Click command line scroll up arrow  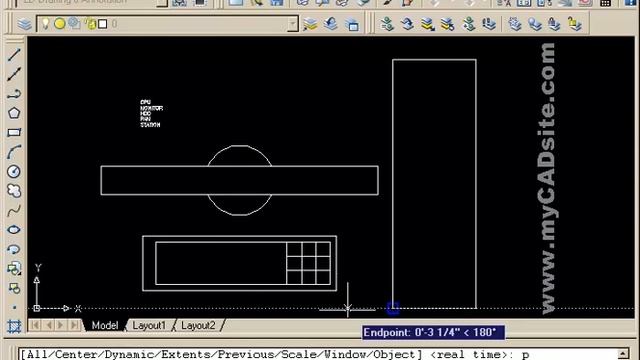(x=623, y=354)
